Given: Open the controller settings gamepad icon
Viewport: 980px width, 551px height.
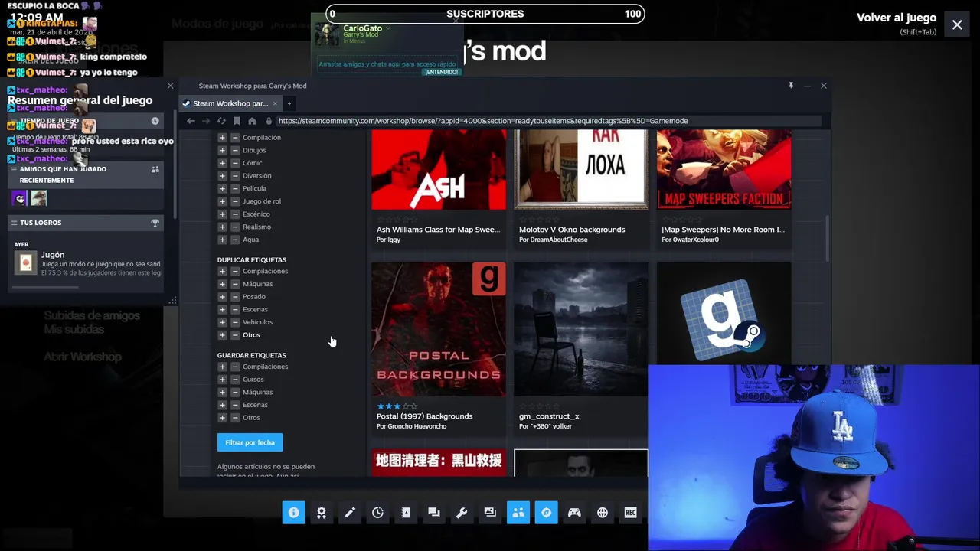Looking at the screenshot, I should (574, 513).
